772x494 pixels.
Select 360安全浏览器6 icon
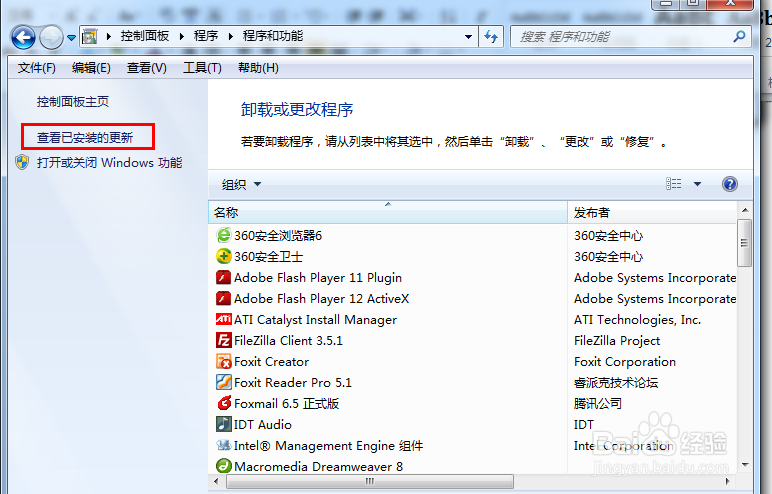[x=224, y=235]
